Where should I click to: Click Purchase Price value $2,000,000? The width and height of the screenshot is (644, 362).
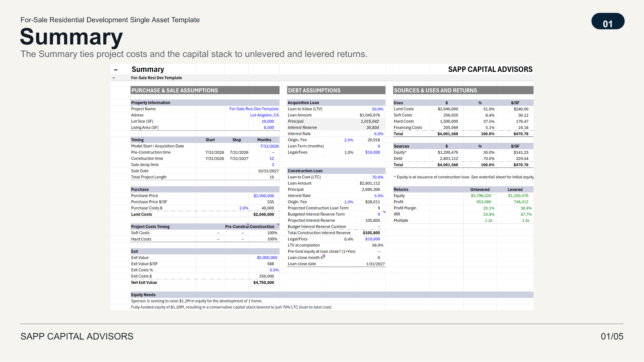pos(263,196)
